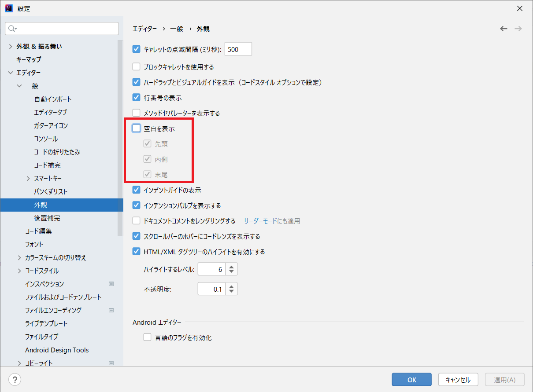Decrease ハイライトするレベル spinner value
The image size is (533, 392).
pyautogui.click(x=231, y=272)
